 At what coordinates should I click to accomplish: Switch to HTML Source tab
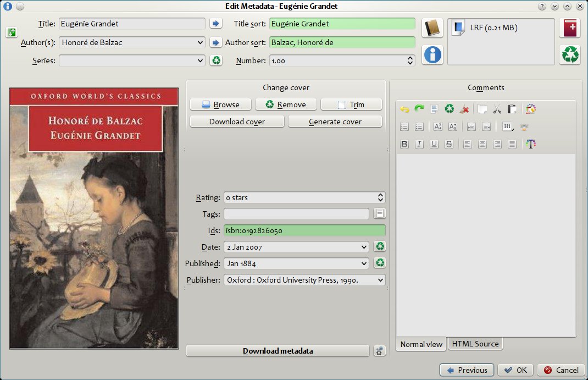(x=475, y=344)
